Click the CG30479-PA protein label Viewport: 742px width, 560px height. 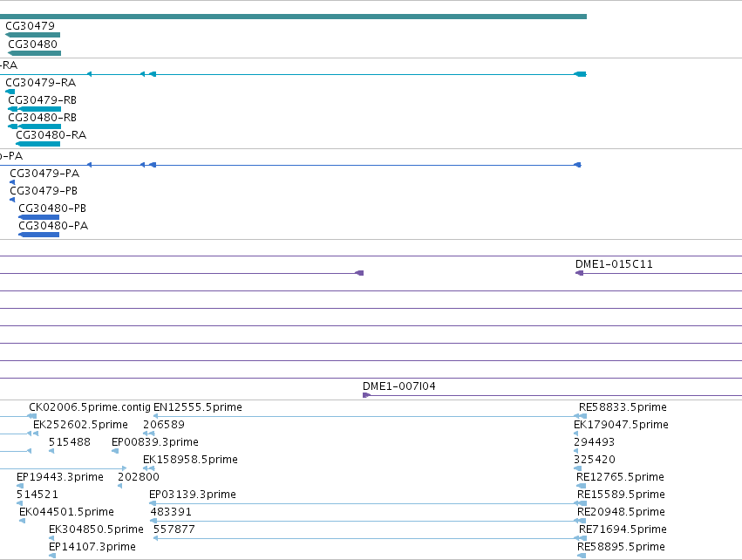click(44, 174)
